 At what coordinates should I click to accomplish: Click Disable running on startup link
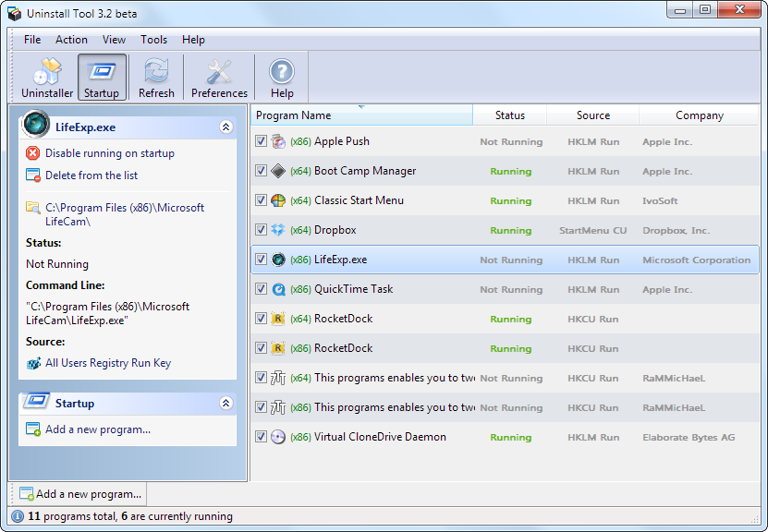click(110, 153)
